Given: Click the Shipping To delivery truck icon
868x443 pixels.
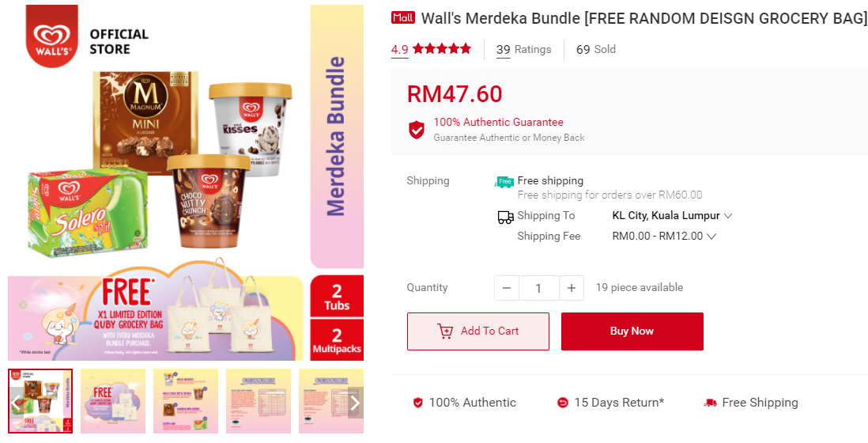Looking at the screenshot, I should coord(505,217).
